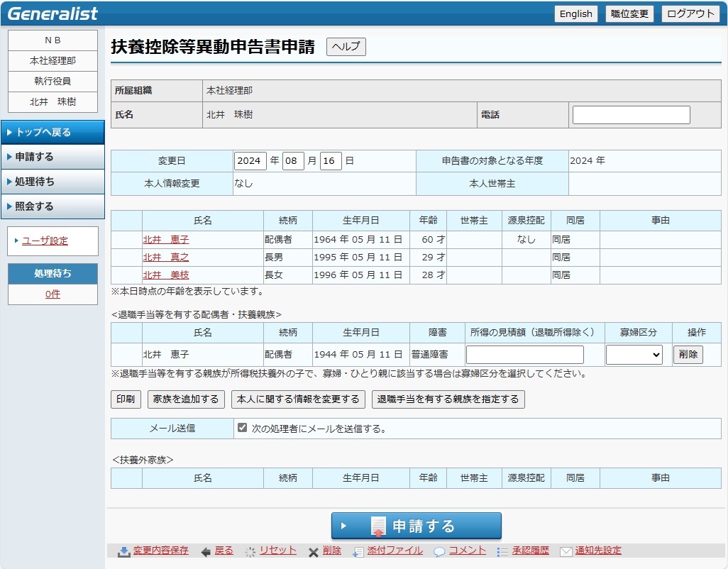Click the save changes disk icon
The width and height of the screenshot is (728, 569).
(123, 551)
